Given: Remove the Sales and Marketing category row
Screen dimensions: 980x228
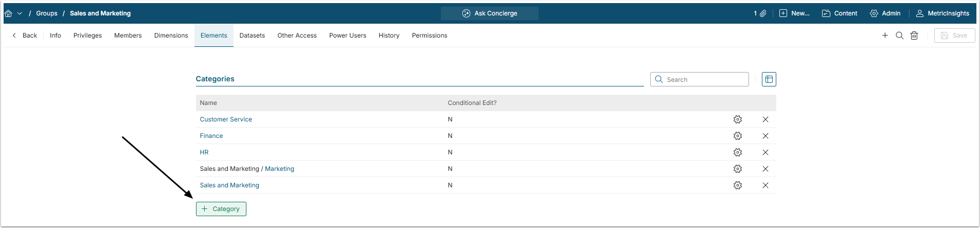Looking at the screenshot, I should tap(765, 185).
